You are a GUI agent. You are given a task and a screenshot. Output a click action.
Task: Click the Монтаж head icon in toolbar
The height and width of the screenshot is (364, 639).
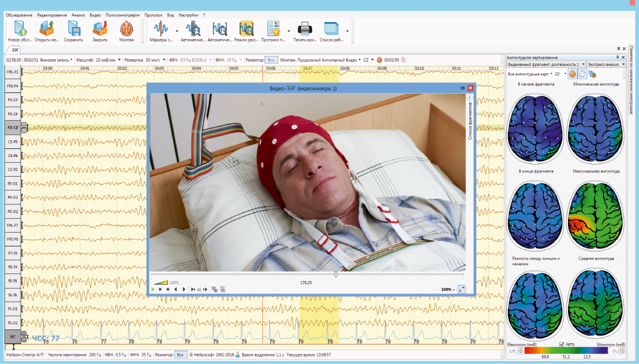(126, 29)
